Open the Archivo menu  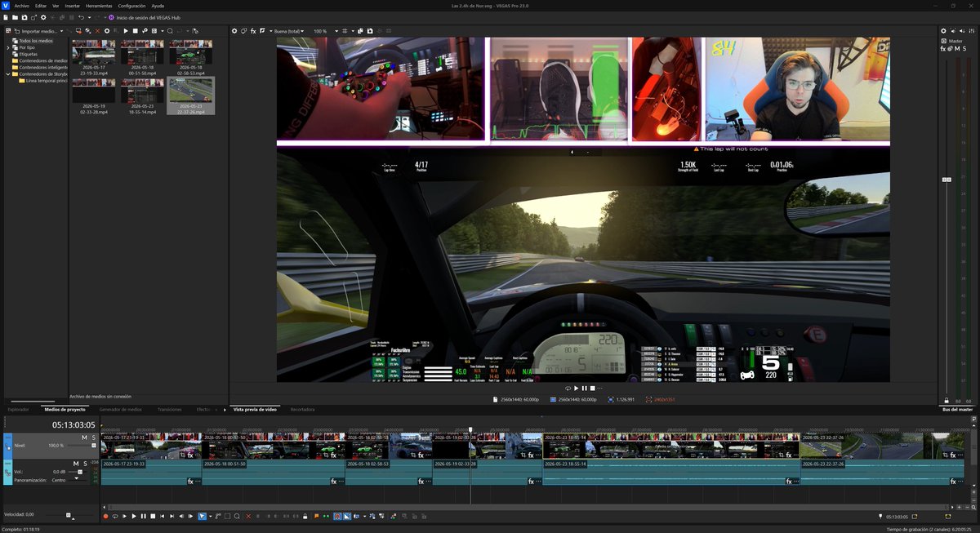coord(21,6)
